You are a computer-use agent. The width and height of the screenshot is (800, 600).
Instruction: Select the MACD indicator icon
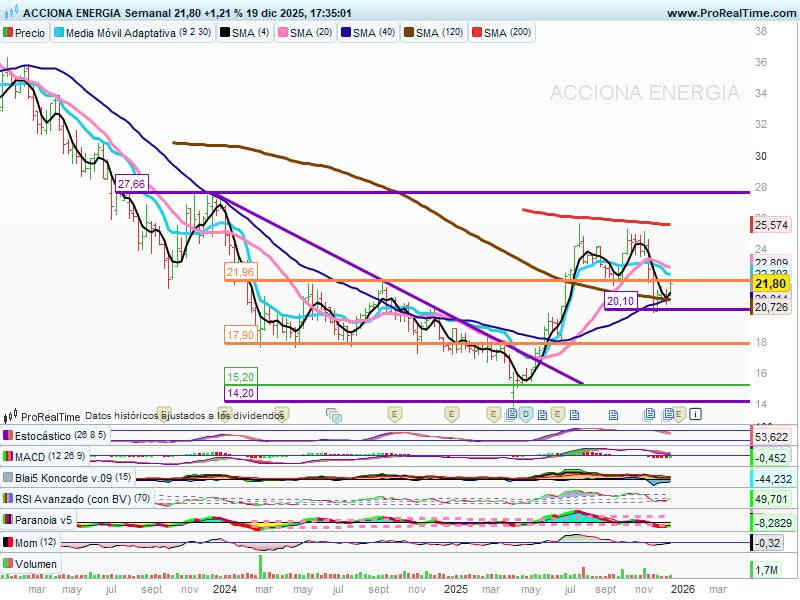click(9, 457)
